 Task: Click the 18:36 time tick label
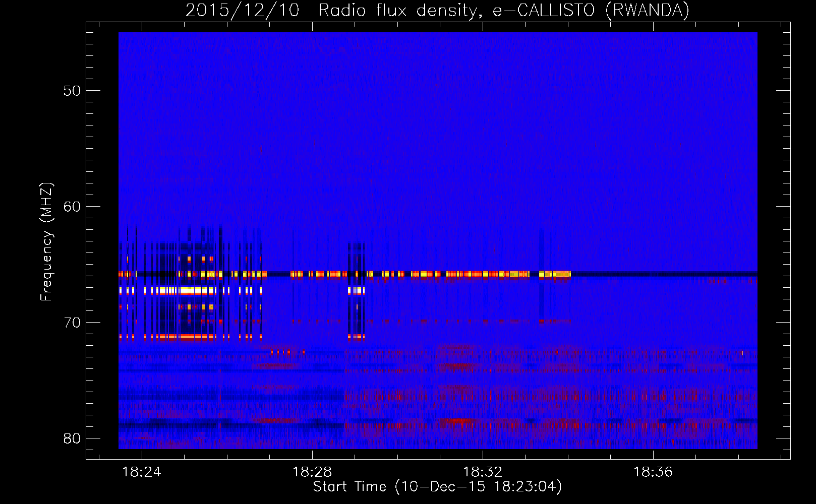(x=653, y=472)
